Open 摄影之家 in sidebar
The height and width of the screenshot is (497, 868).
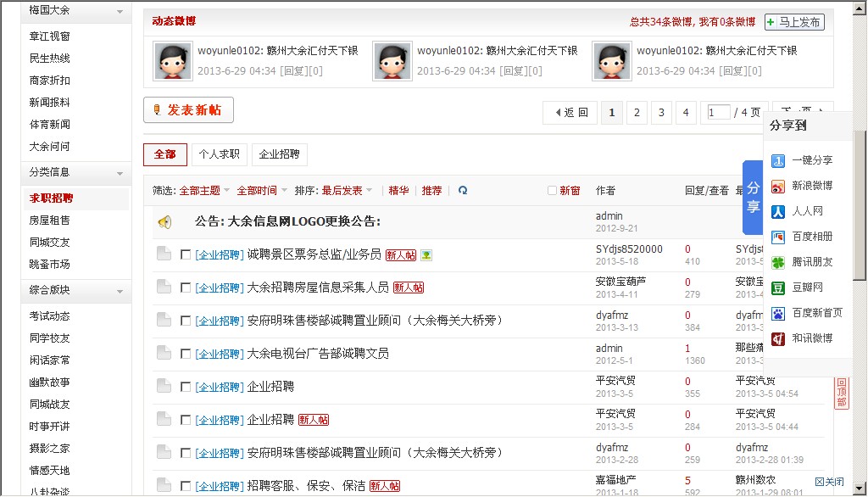coord(50,449)
